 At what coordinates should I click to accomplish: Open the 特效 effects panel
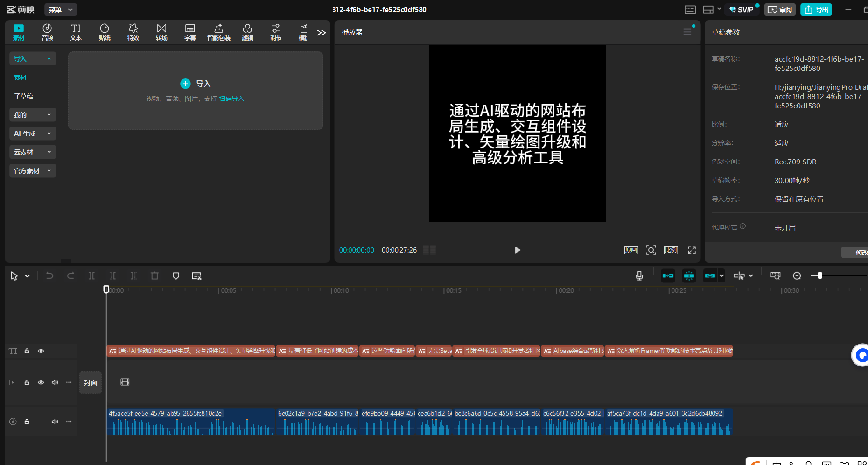pos(133,32)
